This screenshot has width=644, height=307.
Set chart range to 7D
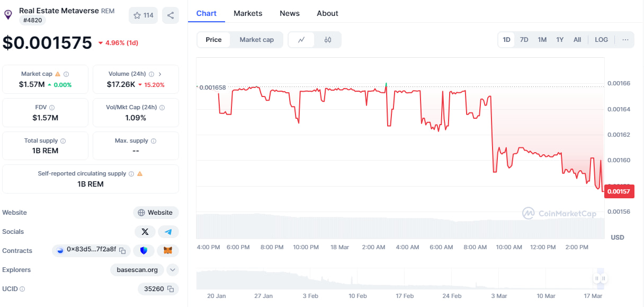(524, 40)
